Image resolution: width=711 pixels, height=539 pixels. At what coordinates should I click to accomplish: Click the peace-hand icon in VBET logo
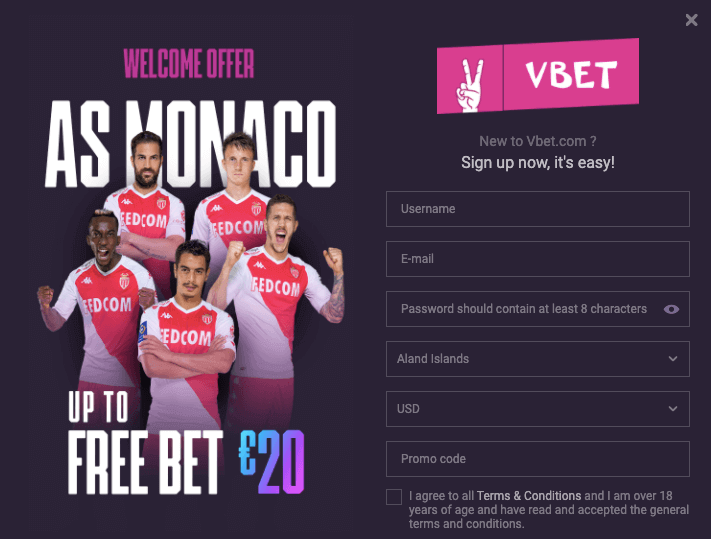[469, 85]
